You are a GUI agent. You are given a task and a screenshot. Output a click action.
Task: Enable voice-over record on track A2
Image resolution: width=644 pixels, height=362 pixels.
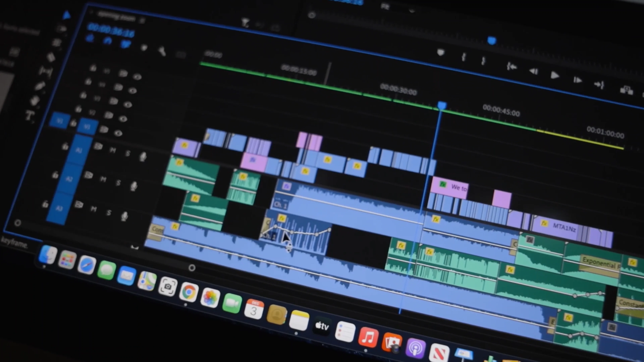134,186
